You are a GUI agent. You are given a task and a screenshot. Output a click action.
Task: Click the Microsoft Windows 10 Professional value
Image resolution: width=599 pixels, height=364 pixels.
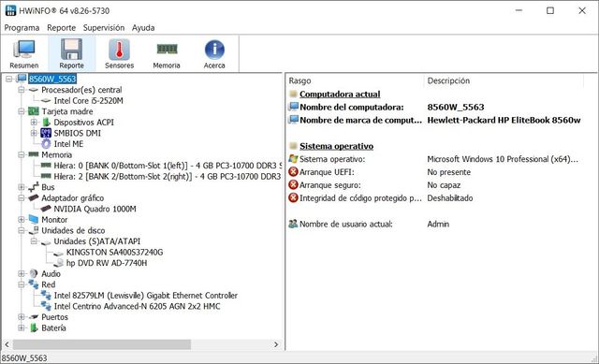pyautogui.click(x=503, y=159)
